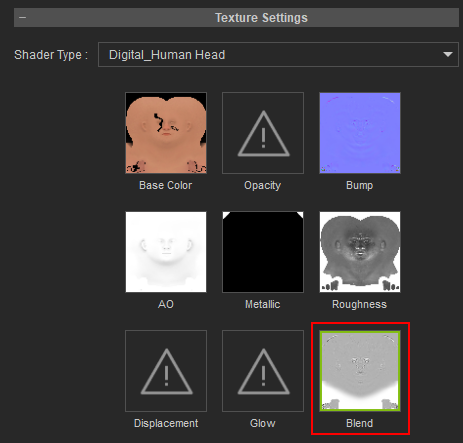The width and height of the screenshot is (463, 443).
Task: Select the purple Bump normal map thumbnail
Action: [x=360, y=133]
